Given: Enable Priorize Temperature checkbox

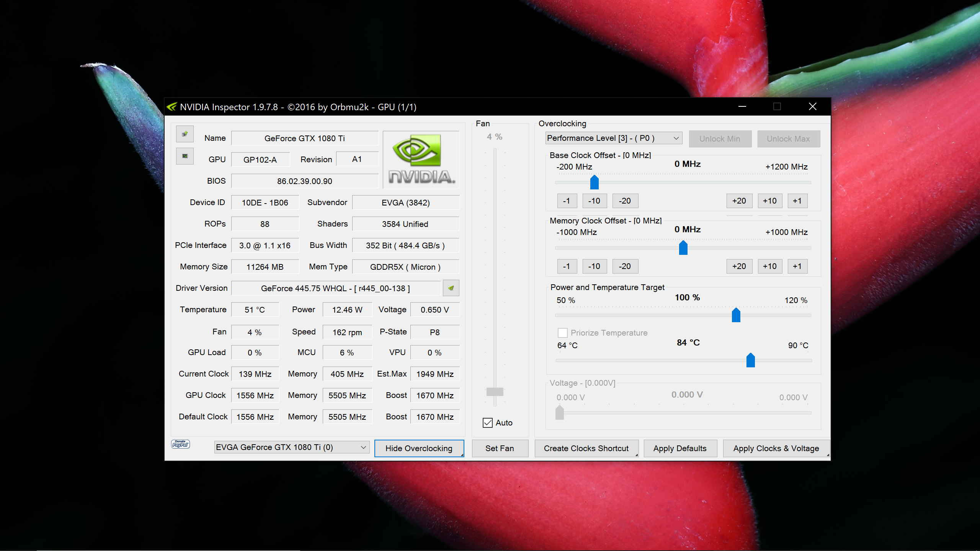Looking at the screenshot, I should (x=562, y=333).
